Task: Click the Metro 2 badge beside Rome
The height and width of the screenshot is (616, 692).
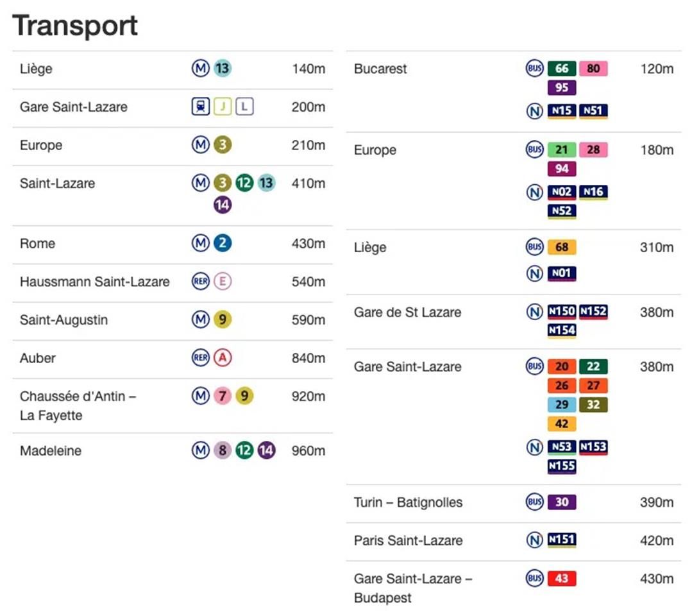Action: [223, 244]
